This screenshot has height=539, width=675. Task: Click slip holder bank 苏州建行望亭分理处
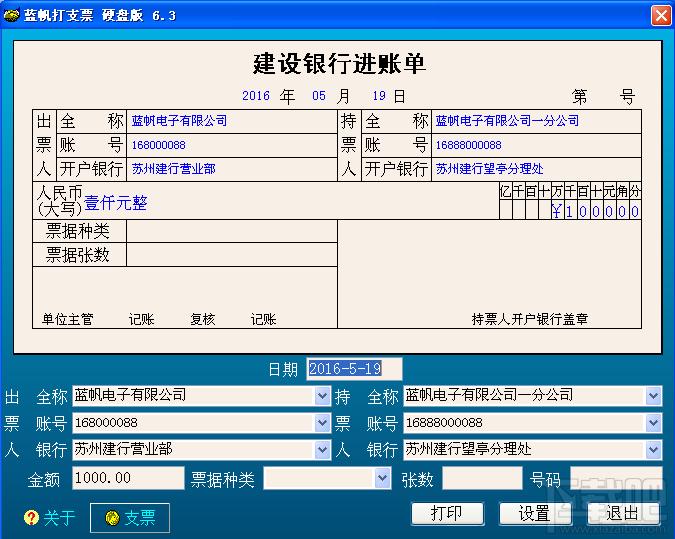tap(489, 169)
